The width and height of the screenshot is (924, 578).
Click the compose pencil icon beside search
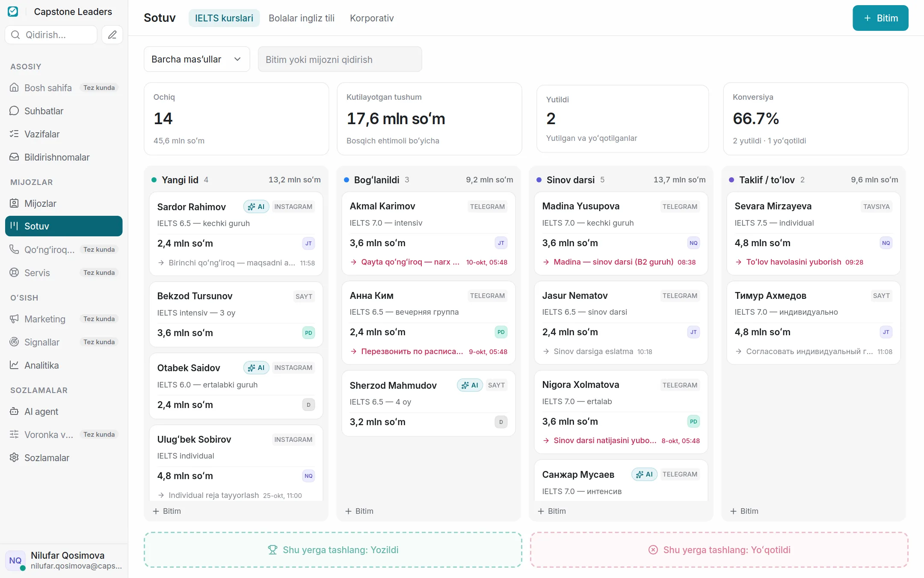click(x=112, y=35)
